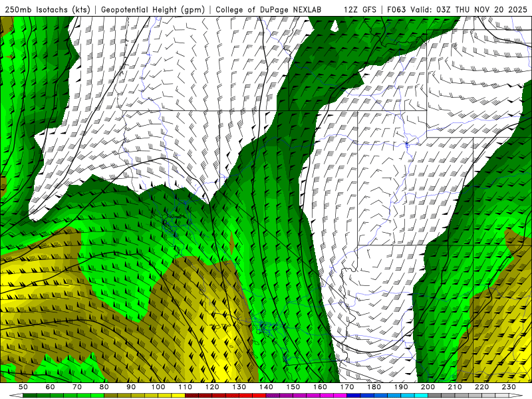Click the '170' label on the color scale
The image size is (532, 399).
coord(347,387)
